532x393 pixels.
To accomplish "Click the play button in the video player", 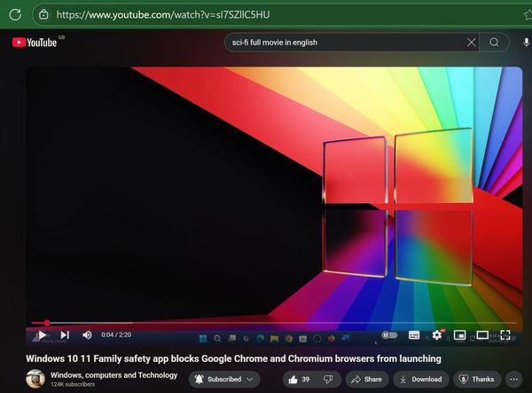I will coord(42,334).
